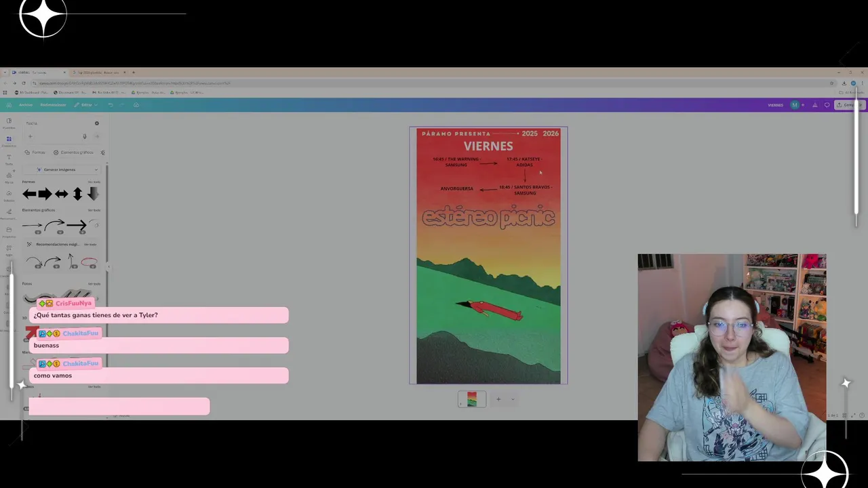Insert the bold straight arrow graphic

[76, 225]
